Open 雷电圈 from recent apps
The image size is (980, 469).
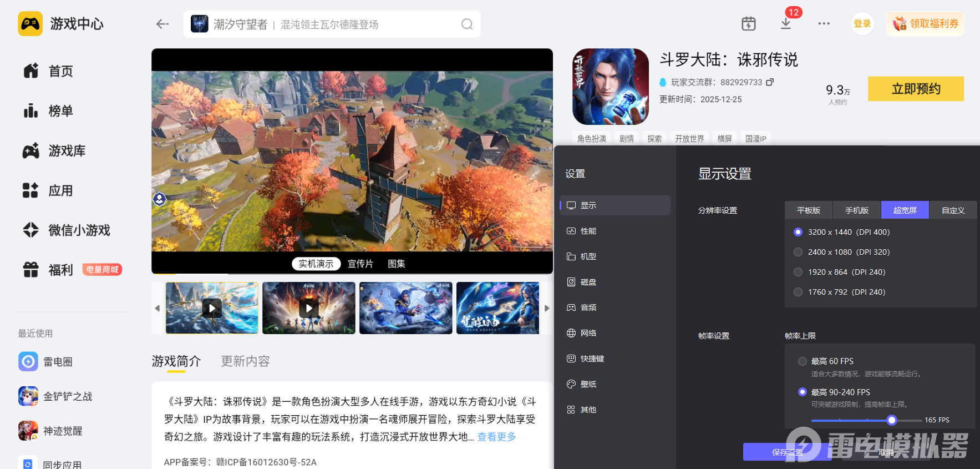coord(45,362)
